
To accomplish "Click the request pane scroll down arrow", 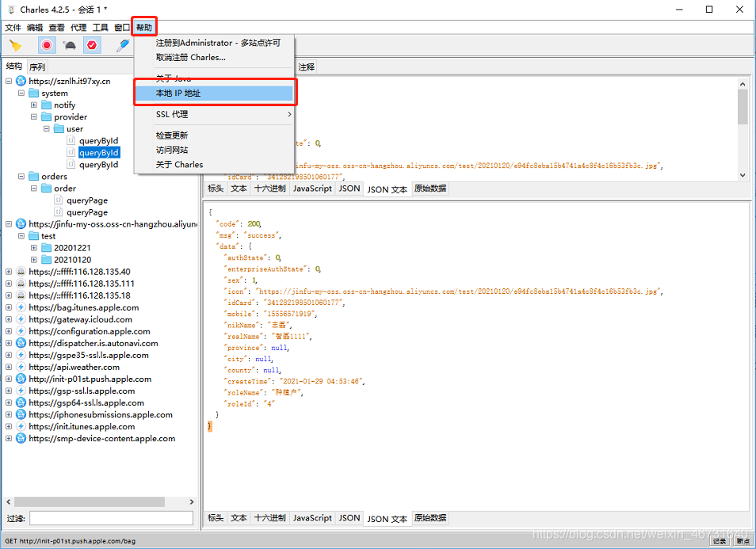I will pyautogui.click(x=743, y=175).
